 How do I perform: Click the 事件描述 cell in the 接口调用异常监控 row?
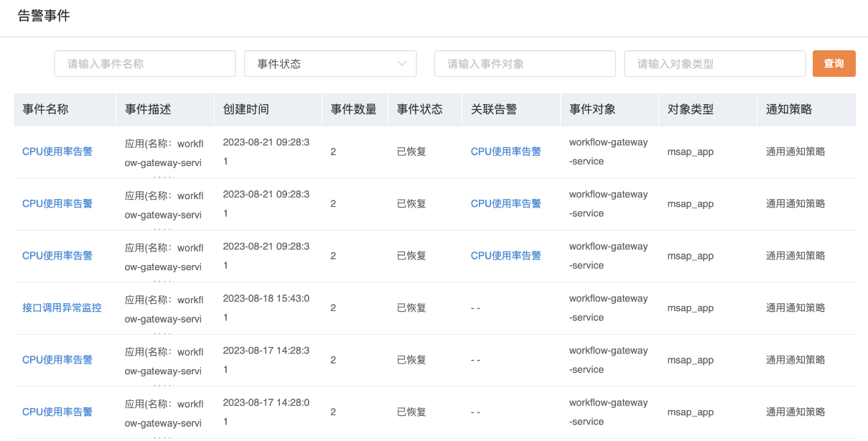(164, 309)
